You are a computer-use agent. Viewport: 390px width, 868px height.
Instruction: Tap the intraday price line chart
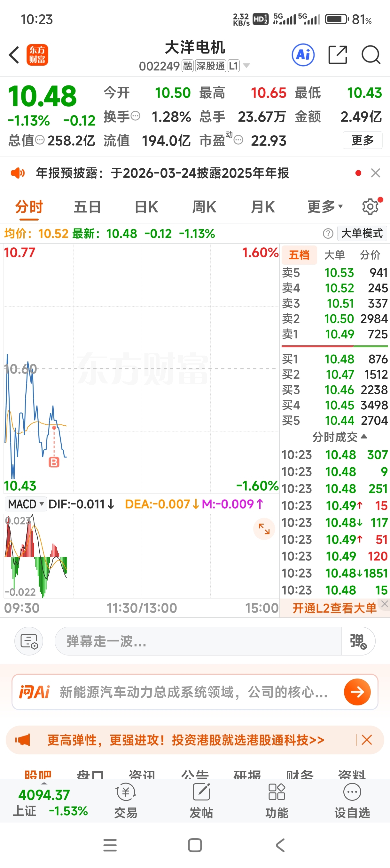[x=141, y=369]
